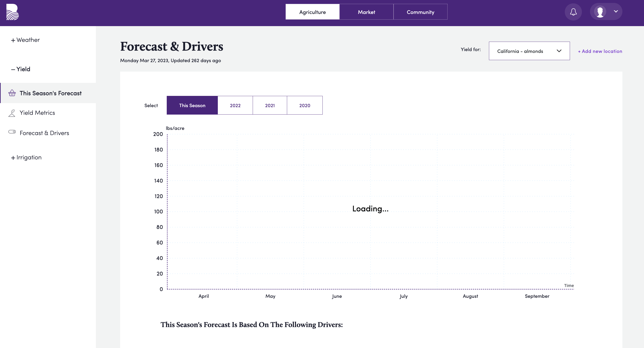
Task: Click the user profile menu chevron
Action: click(616, 11)
